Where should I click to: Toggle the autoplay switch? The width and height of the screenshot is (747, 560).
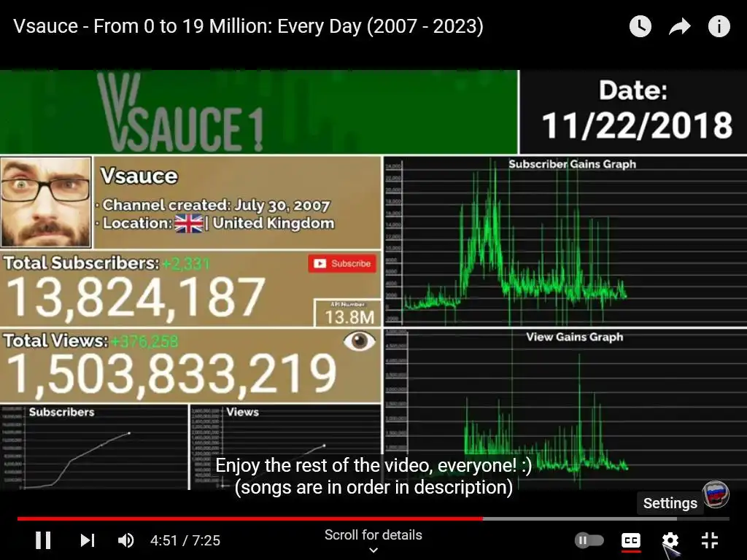point(589,540)
